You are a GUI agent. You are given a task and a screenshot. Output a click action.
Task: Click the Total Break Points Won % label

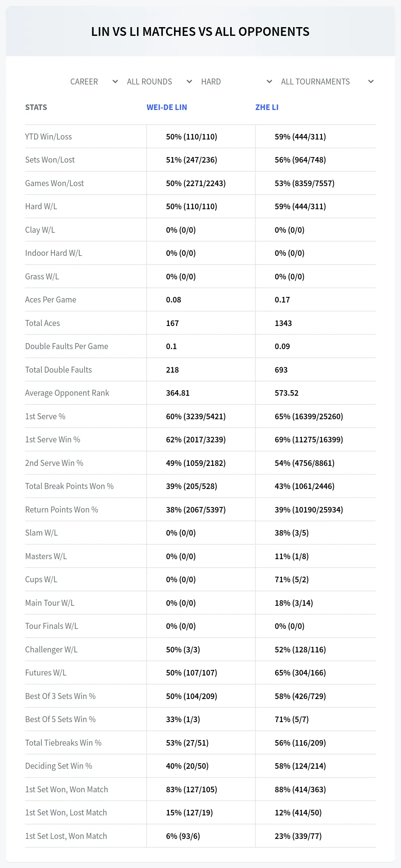pyautogui.click(x=69, y=486)
